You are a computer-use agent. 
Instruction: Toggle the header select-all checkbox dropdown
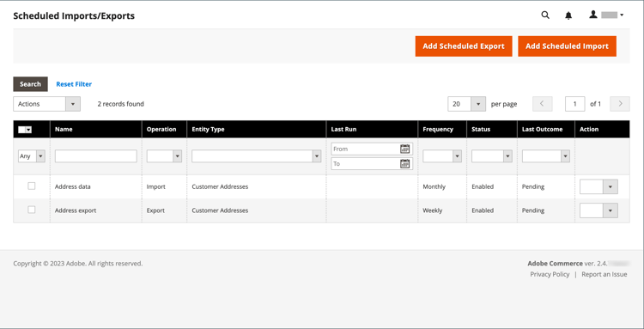click(x=25, y=130)
